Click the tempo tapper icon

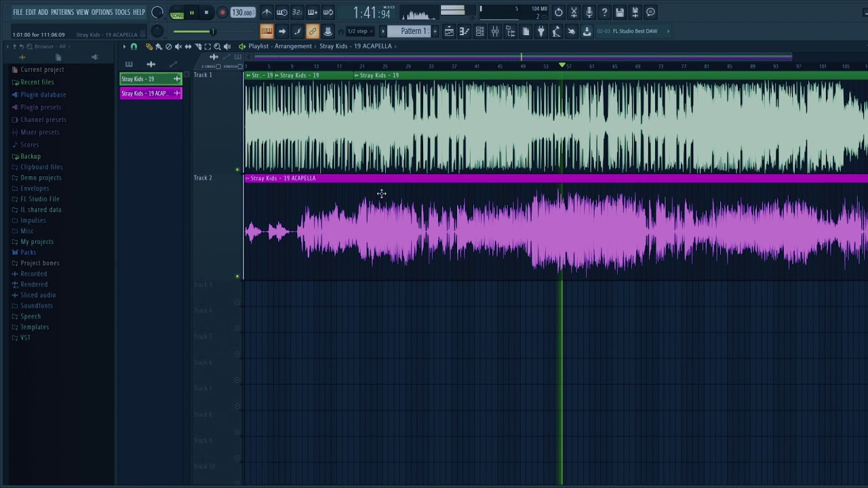pyautogui.click(x=556, y=31)
